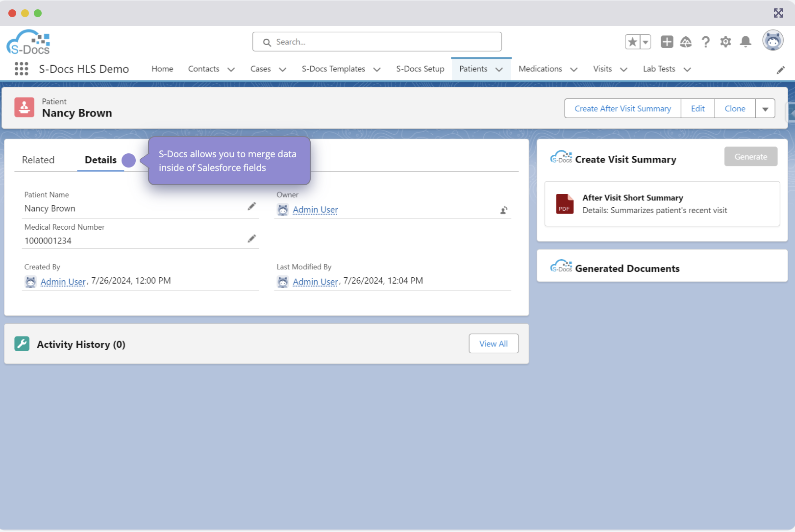Open the Lab Tests tab

pos(659,69)
